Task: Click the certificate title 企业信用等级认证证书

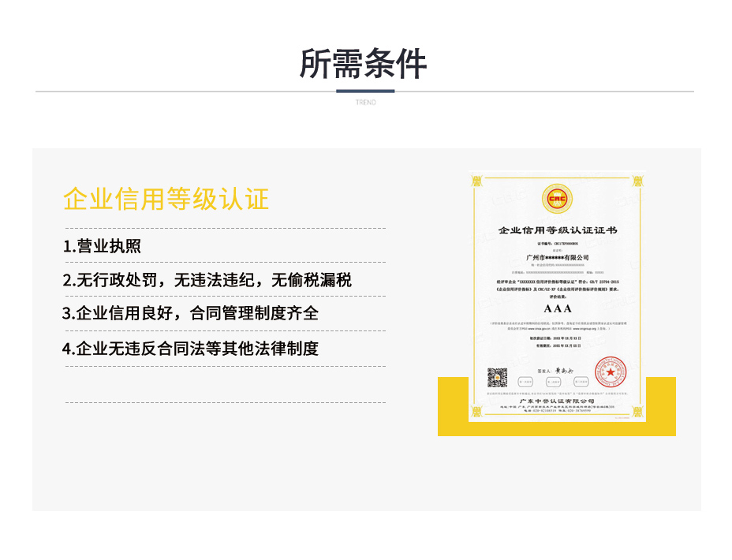Action: tap(557, 231)
